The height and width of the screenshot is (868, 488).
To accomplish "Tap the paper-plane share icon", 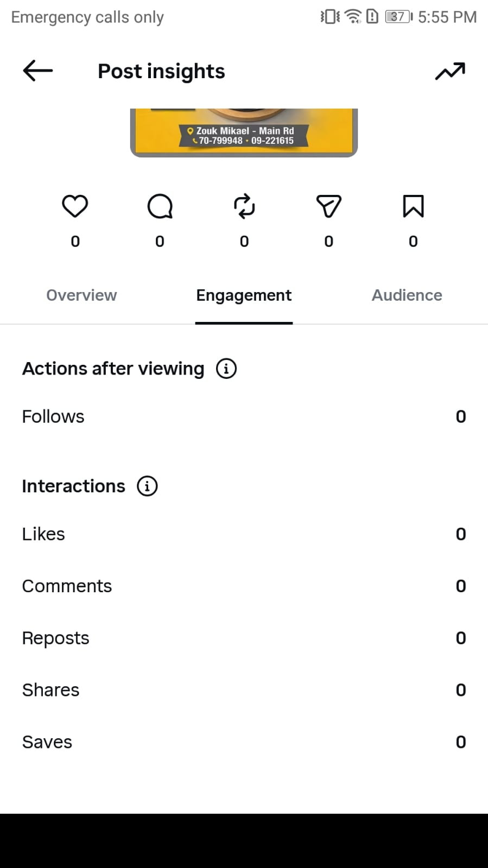I will point(328,206).
